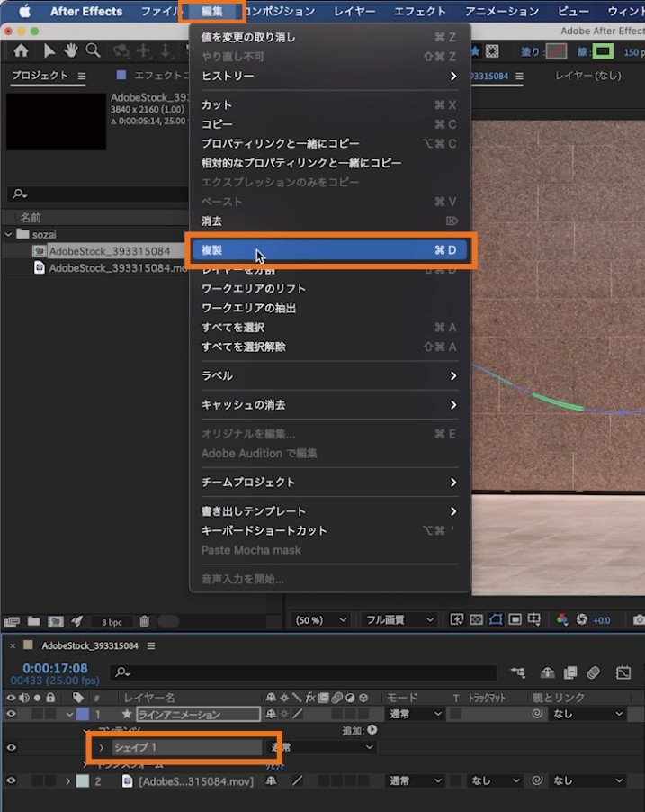Click the grid and guide options icon
Image resolution: width=645 pixels, height=812 pixels.
pos(533,619)
